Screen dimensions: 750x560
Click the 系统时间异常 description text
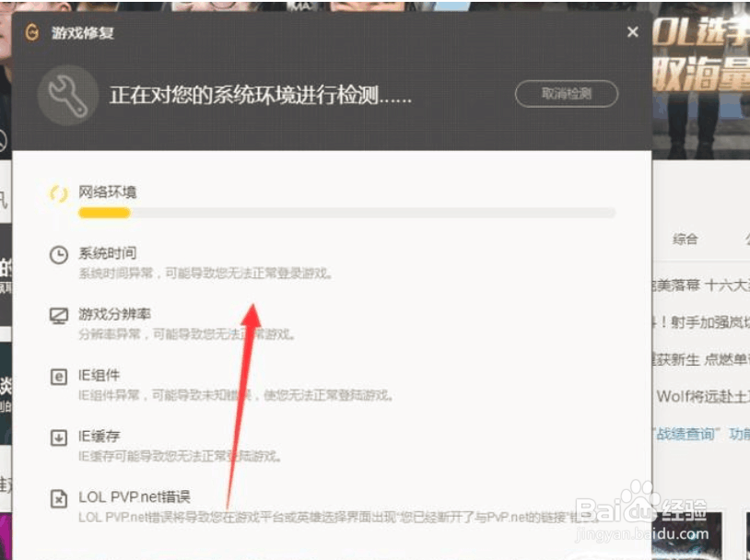(205, 274)
